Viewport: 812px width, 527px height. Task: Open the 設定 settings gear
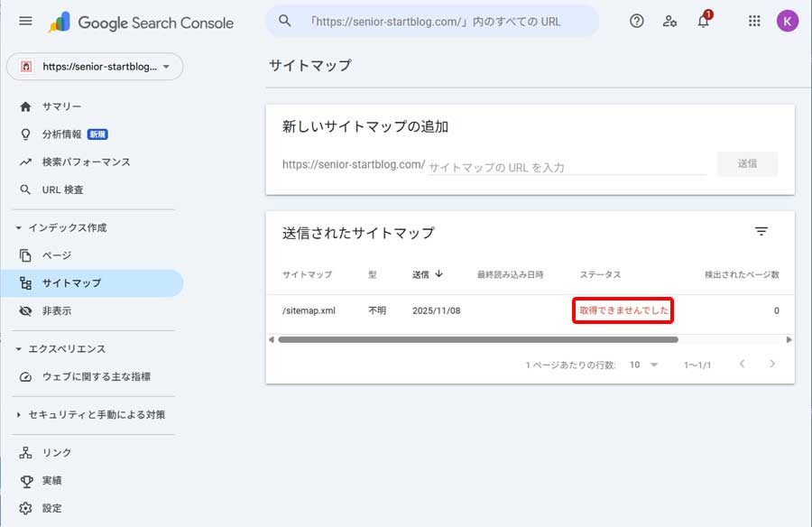pos(52,508)
